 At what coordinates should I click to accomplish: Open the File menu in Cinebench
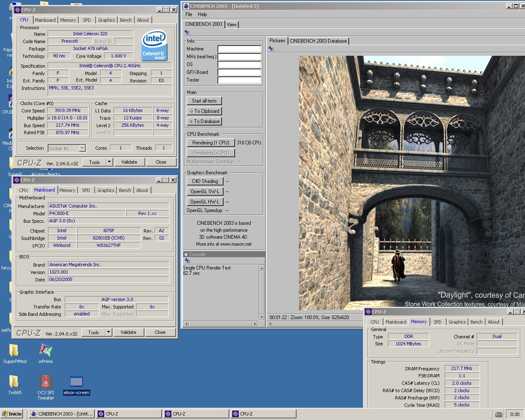pos(189,14)
